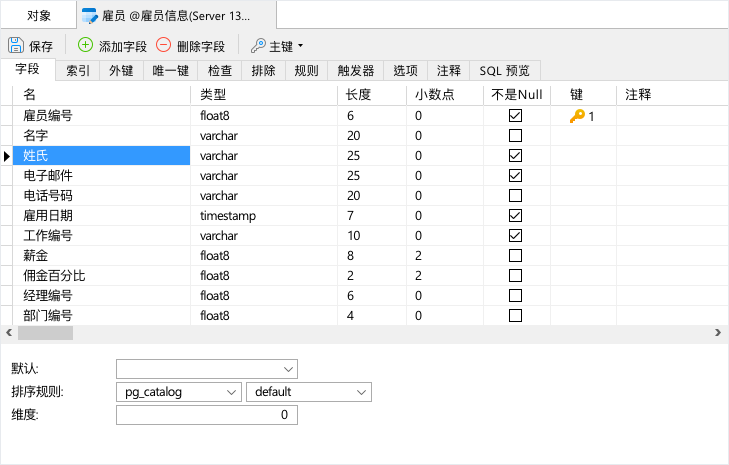Toggle Not Null checkbox for 雇员编号
The width and height of the screenshot is (729, 465).
(x=515, y=115)
